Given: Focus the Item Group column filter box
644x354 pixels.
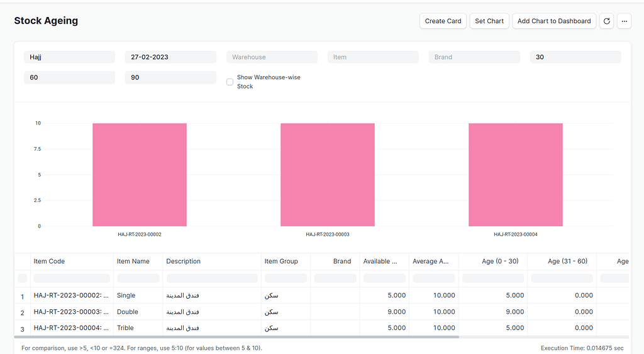Looking at the screenshot, I should [x=286, y=278].
